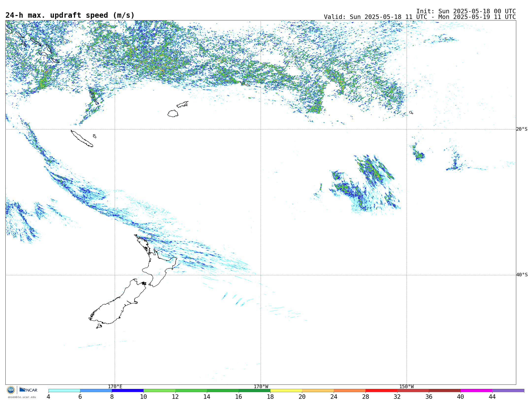The width and height of the screenshot is (532, 400).
Task: Pick the light cyan 4–6 colorbar swatch
Action: click(x=64, y=390)
